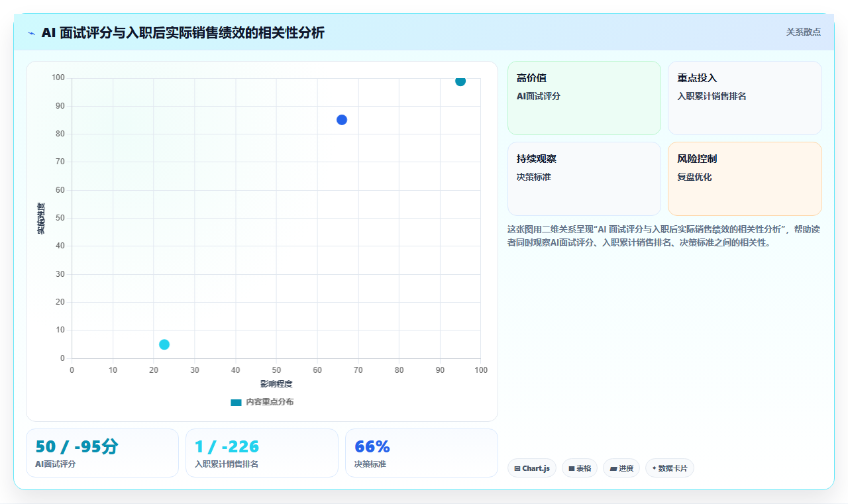Click the 决策标准 label under 66%

click(x=370, y=464)
